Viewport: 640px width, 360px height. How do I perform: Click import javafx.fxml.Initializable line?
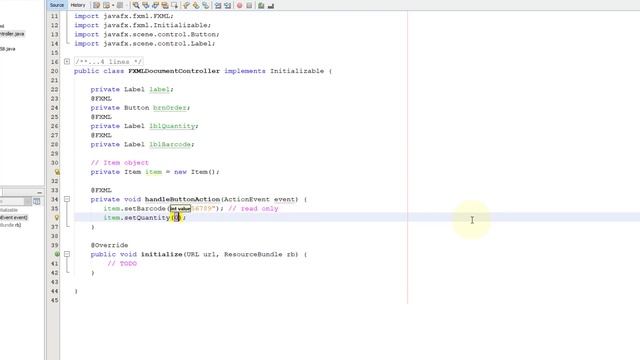coord(142,25)
